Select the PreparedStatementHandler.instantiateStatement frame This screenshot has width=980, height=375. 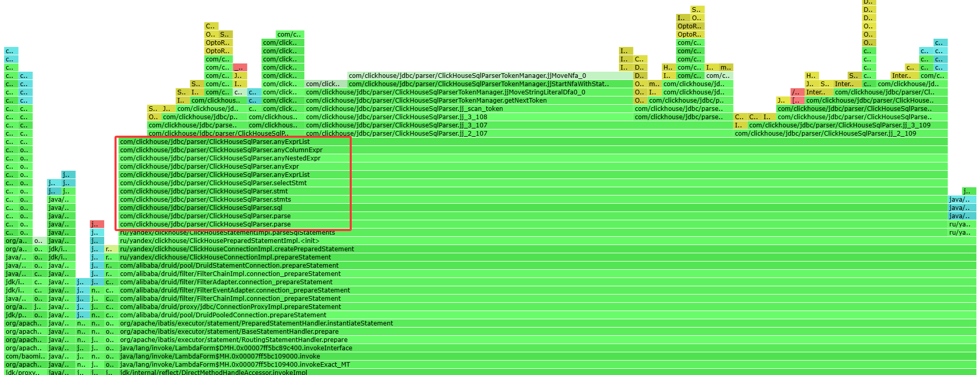click(256, 323)
